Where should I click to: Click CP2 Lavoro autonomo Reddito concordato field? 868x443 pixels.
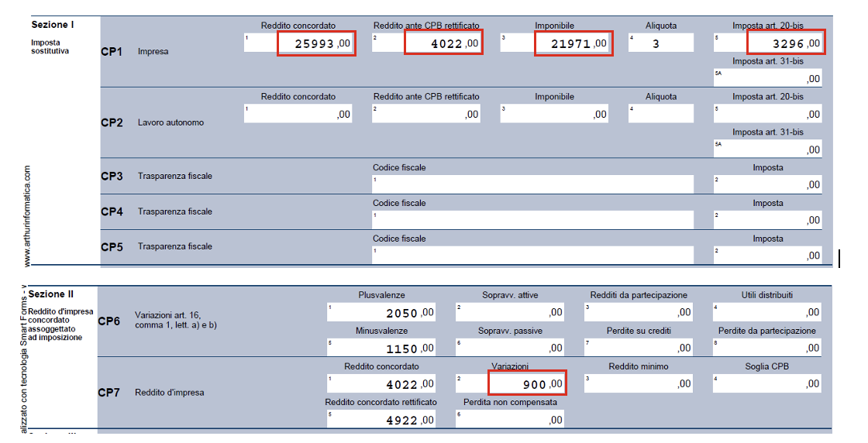pyautogui.click(x=299, y=114)
